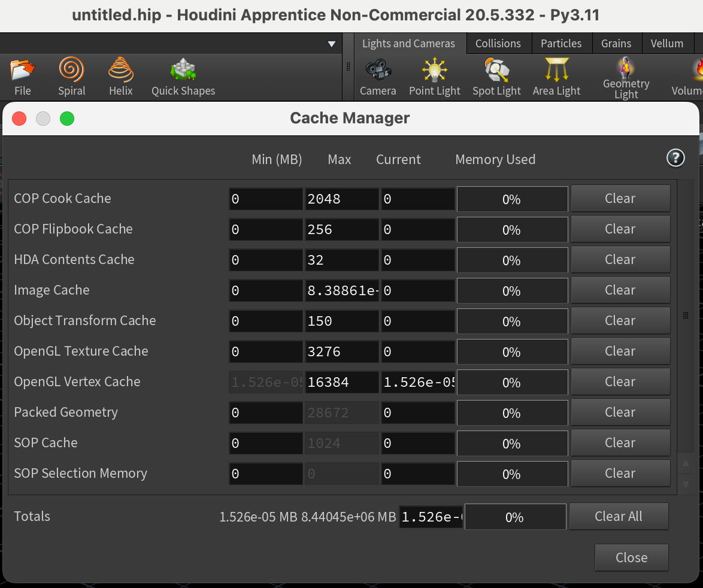The height and width of the screenshot is (588, 703).
Task: Edit COP Cook Cache min field
Action: tap(266, 199)
